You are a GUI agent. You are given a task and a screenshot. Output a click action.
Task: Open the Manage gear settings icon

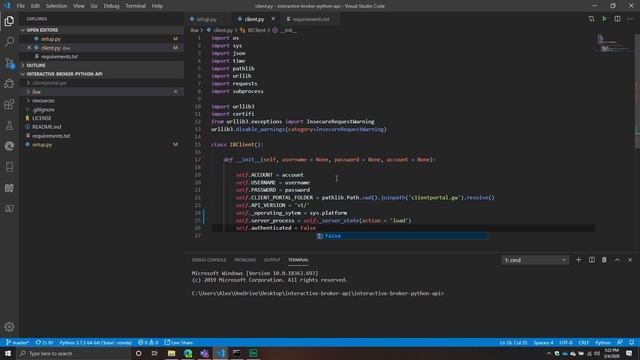tap(9, 327)
